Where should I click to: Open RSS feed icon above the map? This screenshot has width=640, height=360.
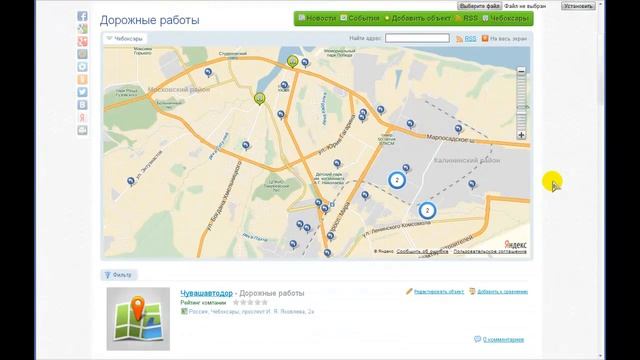460,39
